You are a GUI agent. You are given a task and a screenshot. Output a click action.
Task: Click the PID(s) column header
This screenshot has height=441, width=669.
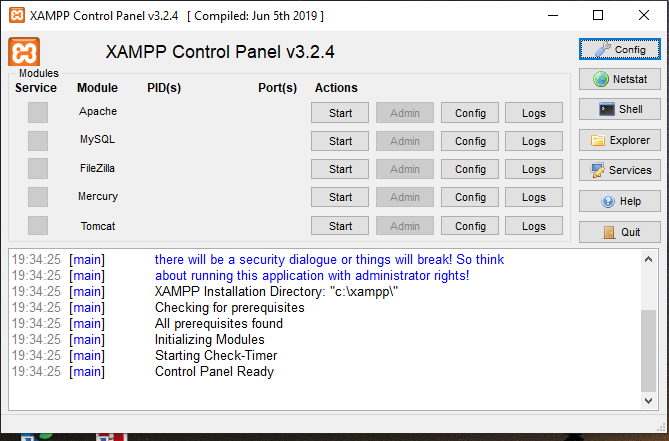point(164,88)
